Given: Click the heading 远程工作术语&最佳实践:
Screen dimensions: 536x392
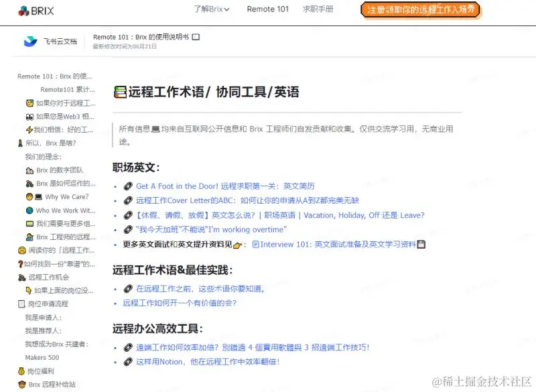Looking at the screenshot, I should (173, 270).
